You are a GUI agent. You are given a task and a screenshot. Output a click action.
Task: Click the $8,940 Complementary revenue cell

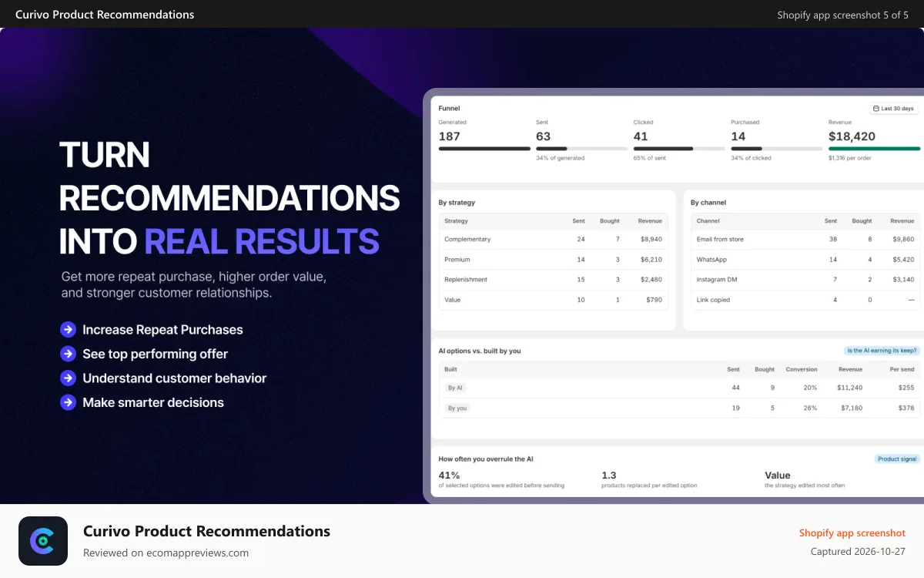point(651,239)
